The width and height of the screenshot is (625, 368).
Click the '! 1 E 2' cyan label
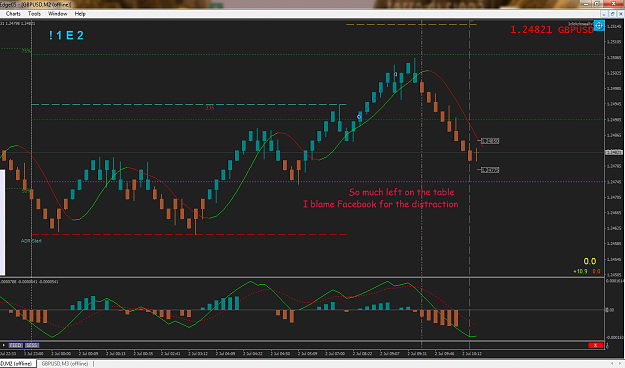(x=66, y=35)
